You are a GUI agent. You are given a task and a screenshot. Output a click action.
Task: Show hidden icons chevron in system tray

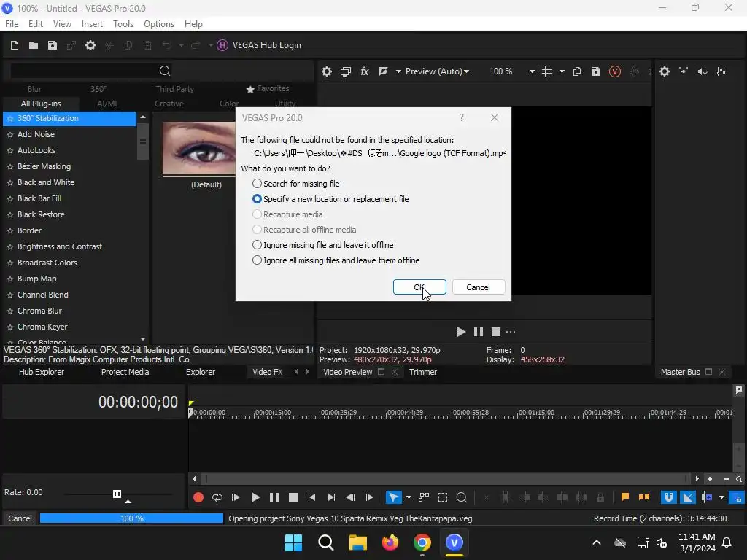coord(597,542)
